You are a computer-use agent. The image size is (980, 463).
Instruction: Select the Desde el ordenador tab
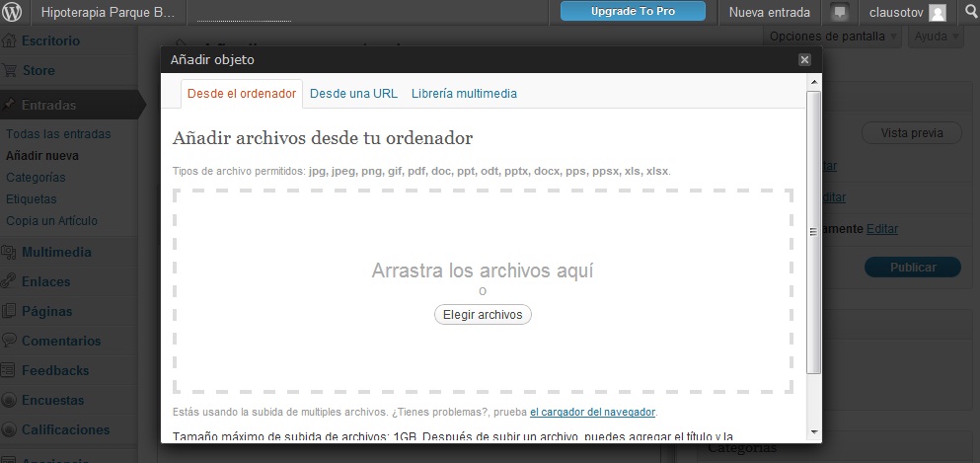coord(242,94)
